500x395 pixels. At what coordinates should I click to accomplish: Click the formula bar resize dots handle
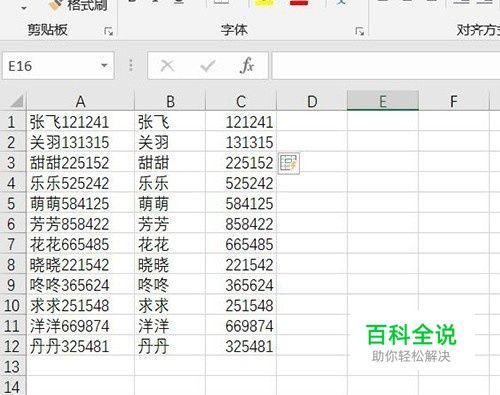click(x=131, y=65)
